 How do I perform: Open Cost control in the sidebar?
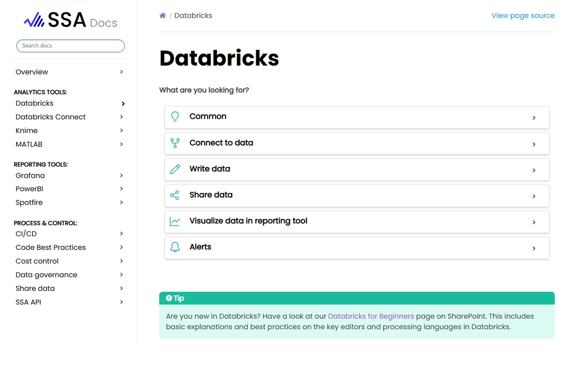point(37,261)
